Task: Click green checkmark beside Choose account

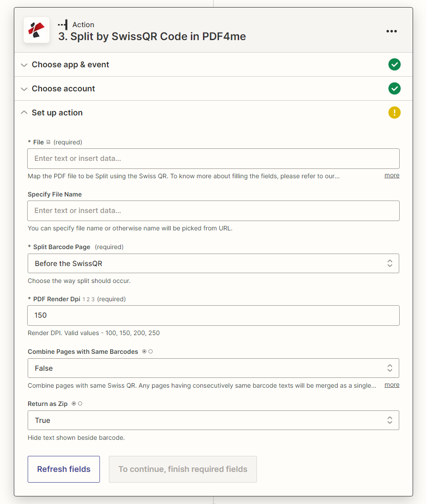Action: tap(394, 89)
